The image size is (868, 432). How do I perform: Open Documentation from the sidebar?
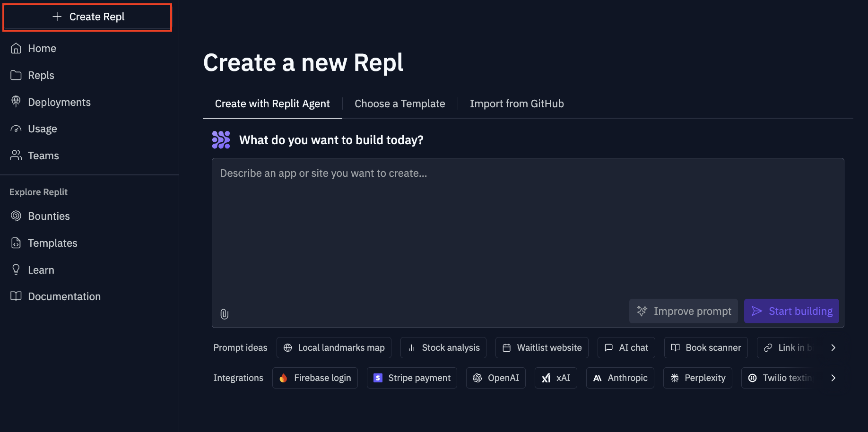point(64,297)
